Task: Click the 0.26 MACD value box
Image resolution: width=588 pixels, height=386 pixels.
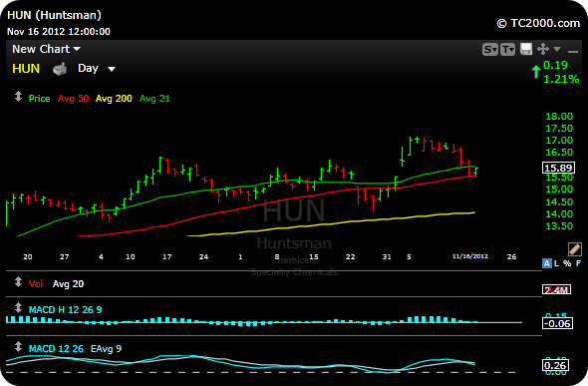Action: point(555,365)
